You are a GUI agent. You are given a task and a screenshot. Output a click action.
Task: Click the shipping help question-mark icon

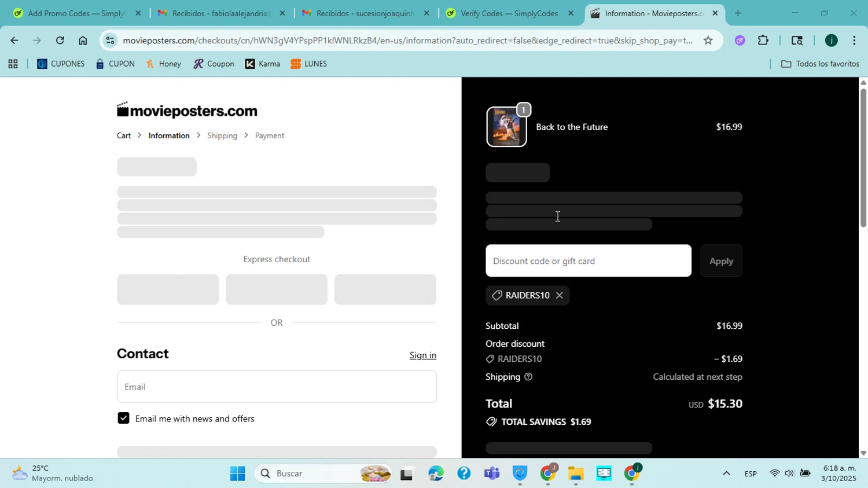[528, 377]
